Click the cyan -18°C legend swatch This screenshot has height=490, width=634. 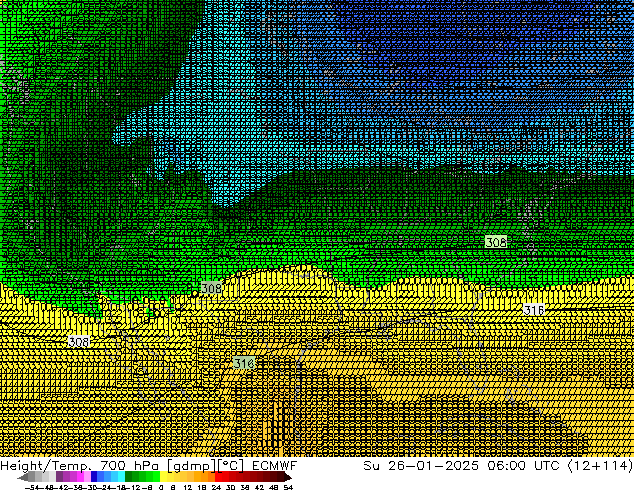point(121,478)
